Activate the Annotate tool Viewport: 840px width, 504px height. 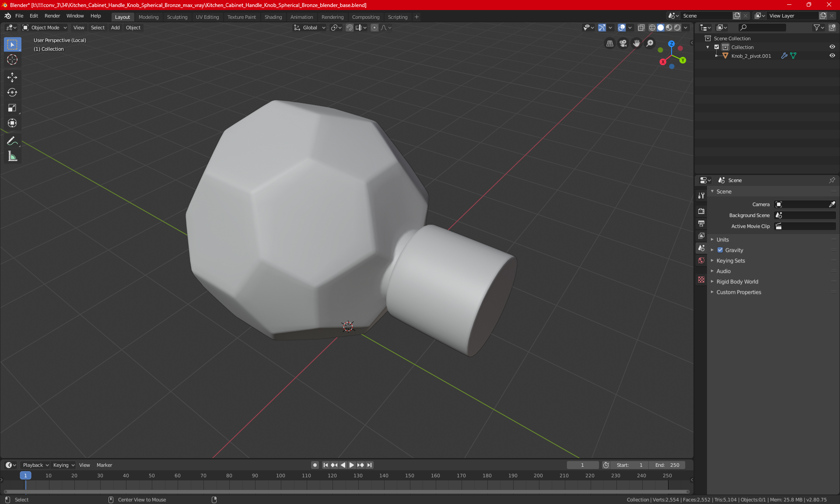pos(12,141)
